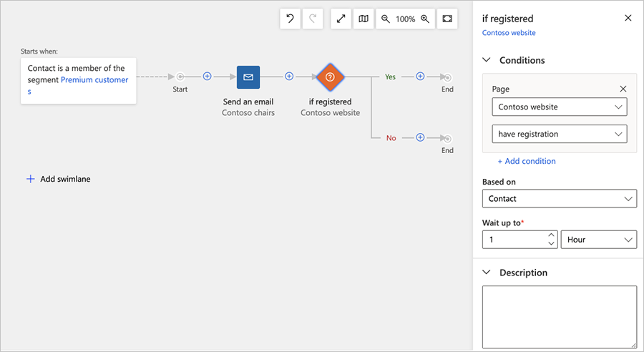Click the fit-to-screen icon in the toolbar
The image size is (644, 352).
click(447, 19)
